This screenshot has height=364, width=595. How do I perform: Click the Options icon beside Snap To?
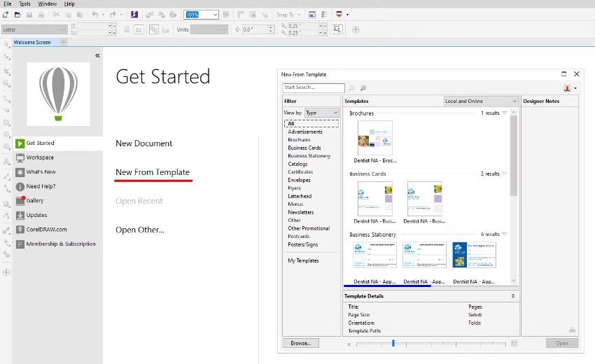pos(323,15)
